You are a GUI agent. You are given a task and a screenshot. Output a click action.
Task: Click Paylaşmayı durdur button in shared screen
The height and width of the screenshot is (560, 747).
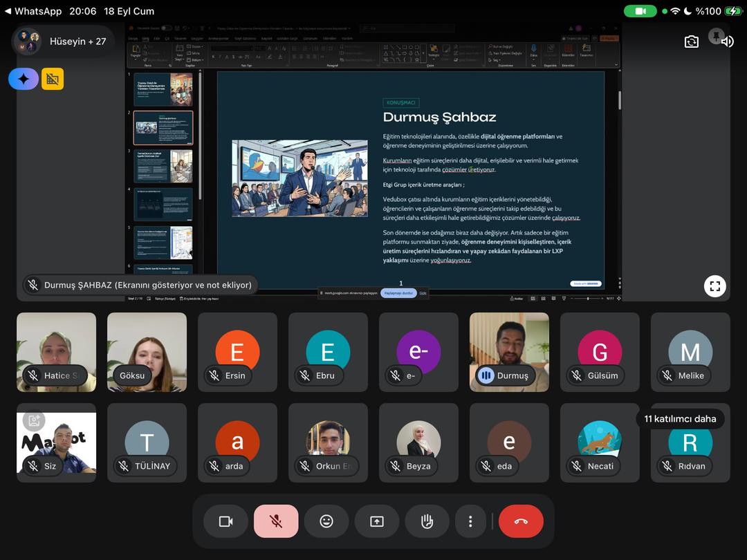399,293
